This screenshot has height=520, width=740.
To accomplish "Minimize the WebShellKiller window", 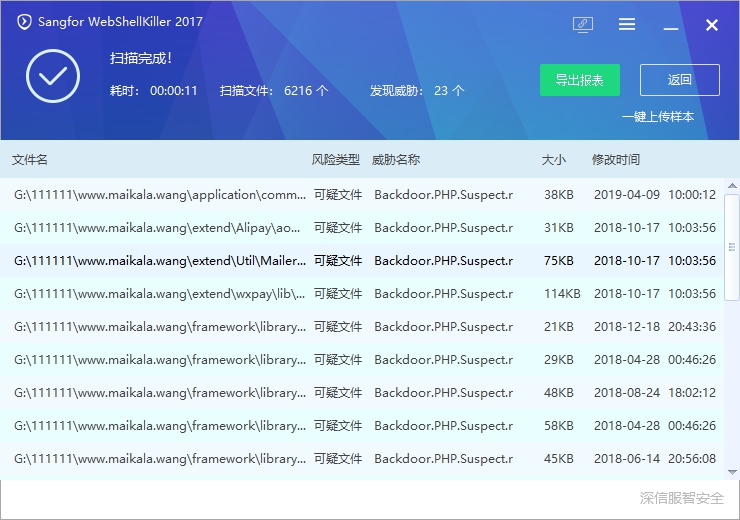I will [671, 29].
